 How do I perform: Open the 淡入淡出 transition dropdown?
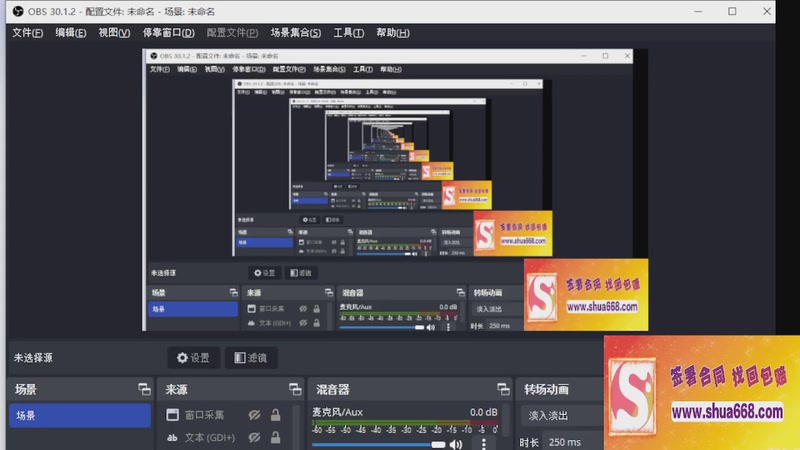point(564,416)
